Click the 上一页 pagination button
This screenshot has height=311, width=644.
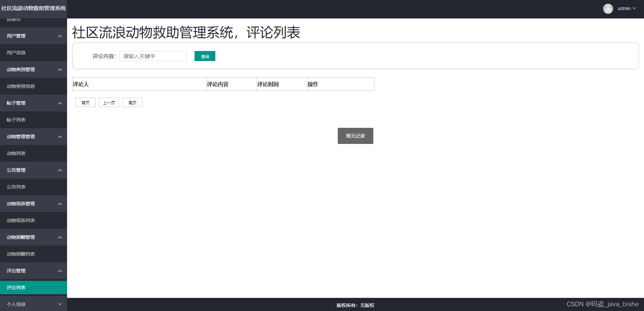pos(109,102)
